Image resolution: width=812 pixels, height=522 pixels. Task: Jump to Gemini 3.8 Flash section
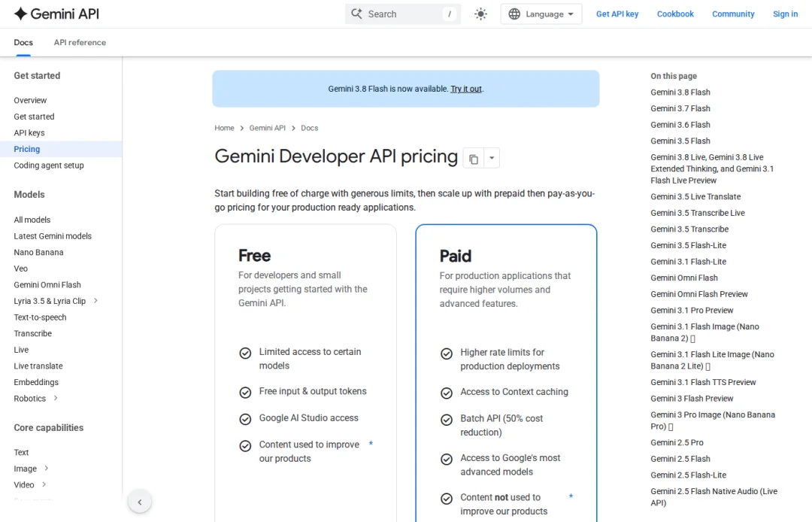point(680,93)
